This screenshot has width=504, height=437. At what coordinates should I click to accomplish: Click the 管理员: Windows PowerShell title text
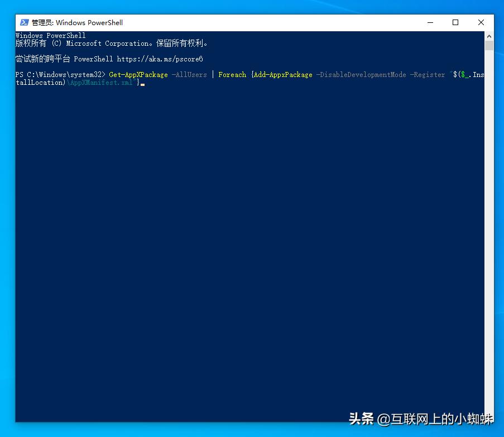tap(77, 22)
